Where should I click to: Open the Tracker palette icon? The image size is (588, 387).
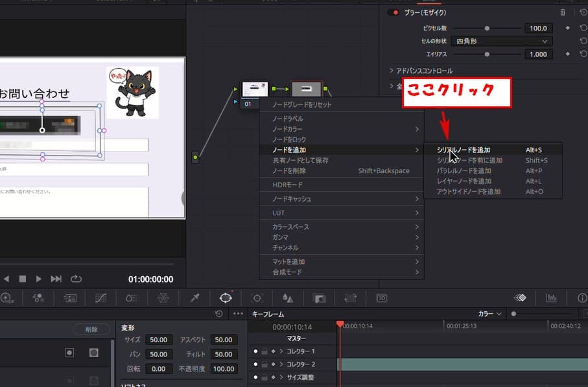click(x=257, y=298)
